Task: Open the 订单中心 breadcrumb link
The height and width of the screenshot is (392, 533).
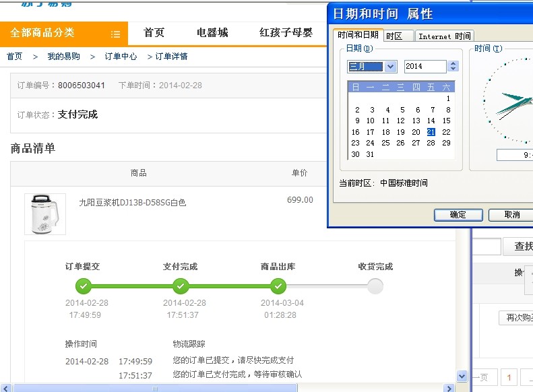Action: (121, 57)
